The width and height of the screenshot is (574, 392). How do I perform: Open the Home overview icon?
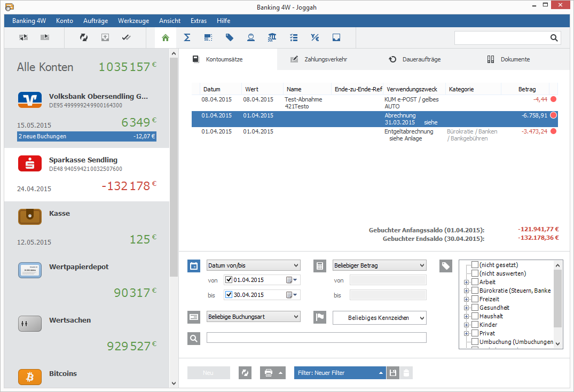165,37
